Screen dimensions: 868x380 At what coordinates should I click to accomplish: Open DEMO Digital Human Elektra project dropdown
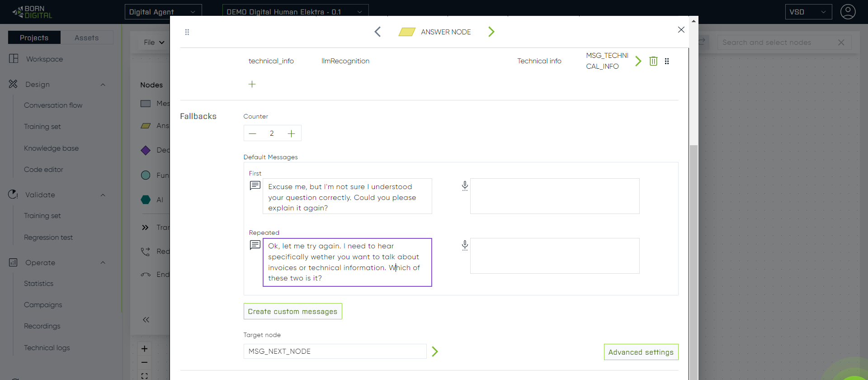click(295, 12)
